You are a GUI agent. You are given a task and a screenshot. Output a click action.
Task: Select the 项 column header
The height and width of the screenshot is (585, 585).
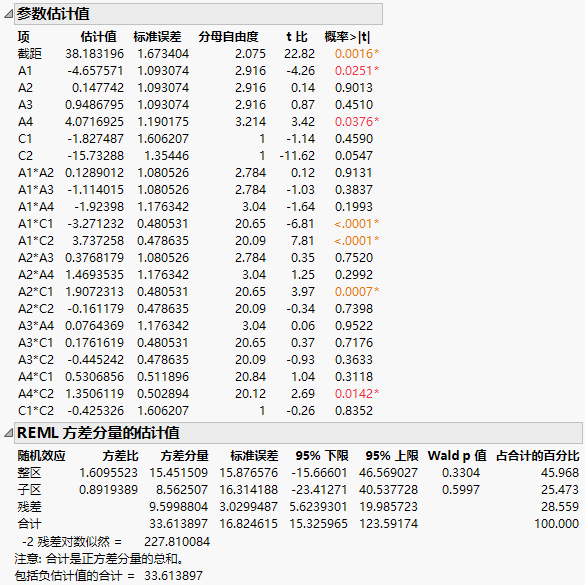click(x=24, y=37)
